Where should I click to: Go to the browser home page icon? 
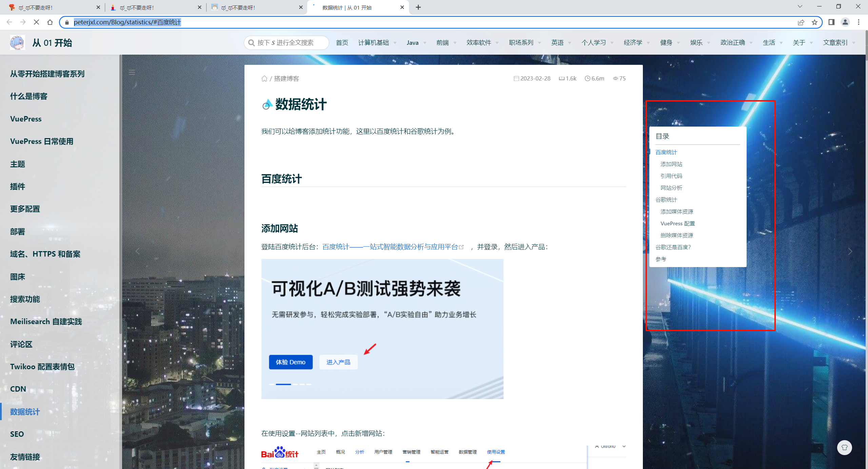coord(50,22)
